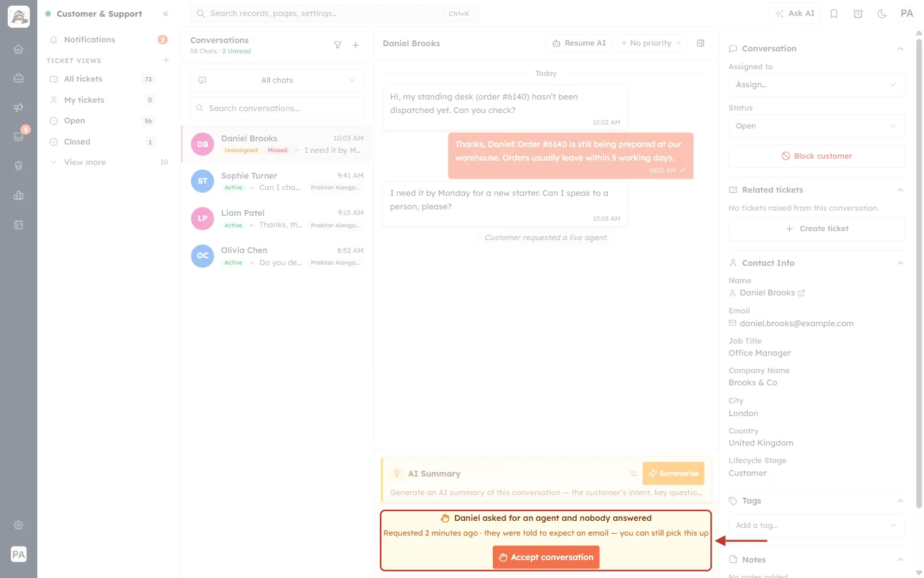The height and width of the screenshot is (578, 924).
Task: Click Block customer button
Action: pos(816,156)
